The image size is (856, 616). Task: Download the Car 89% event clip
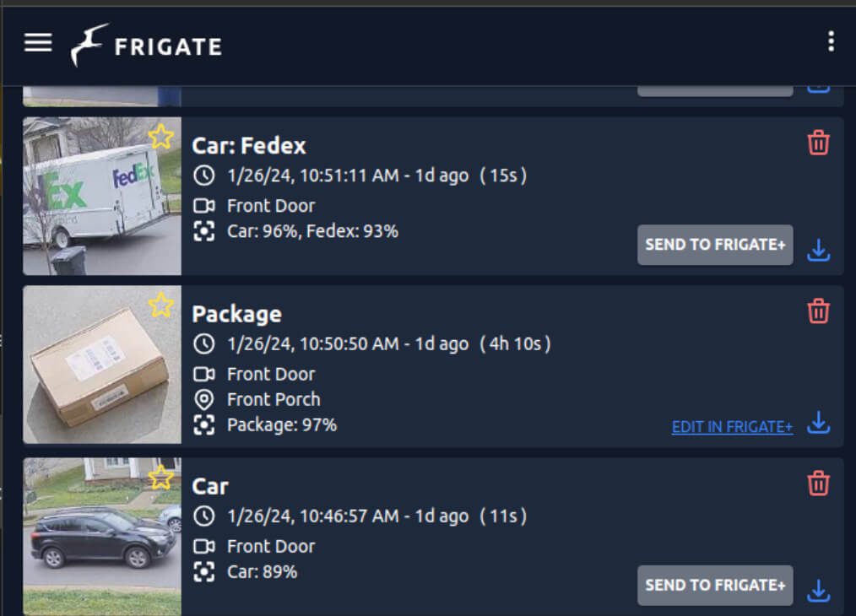pyautogui.click(x=818, y=591)
